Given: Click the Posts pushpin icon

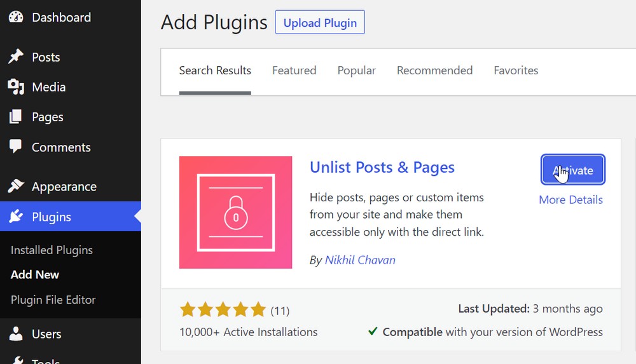Looking at the screenshot, I should click(16, 57).
